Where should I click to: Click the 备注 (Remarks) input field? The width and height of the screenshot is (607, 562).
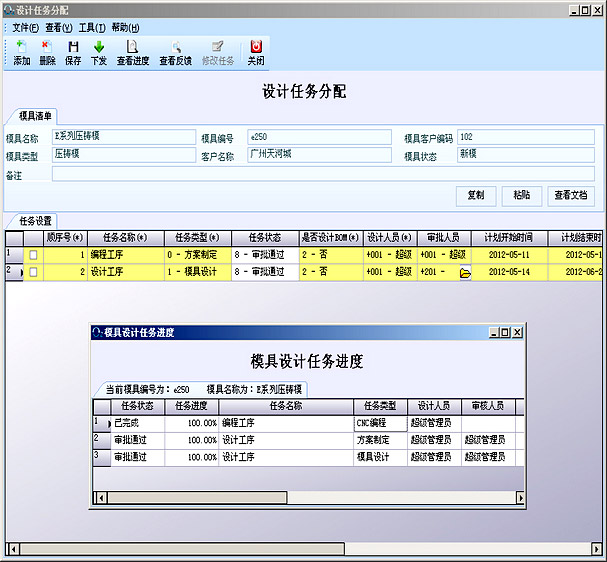pyautogui.click(x=320, y=174)
